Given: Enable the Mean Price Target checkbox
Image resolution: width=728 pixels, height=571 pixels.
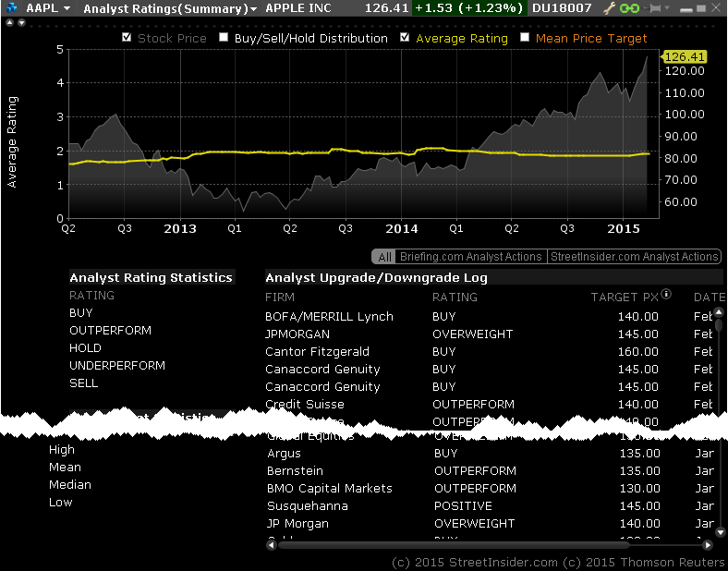Looking at the screenshot, I should (525, 37).
